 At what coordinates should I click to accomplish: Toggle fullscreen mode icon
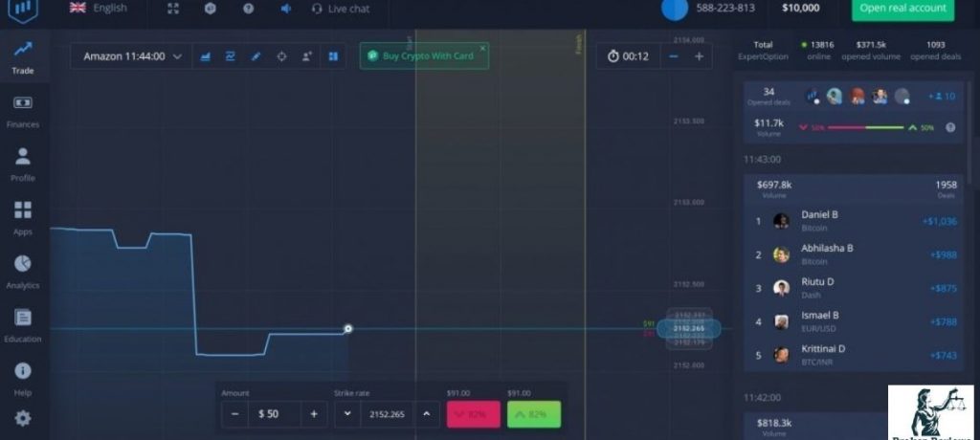pos(174,8)
